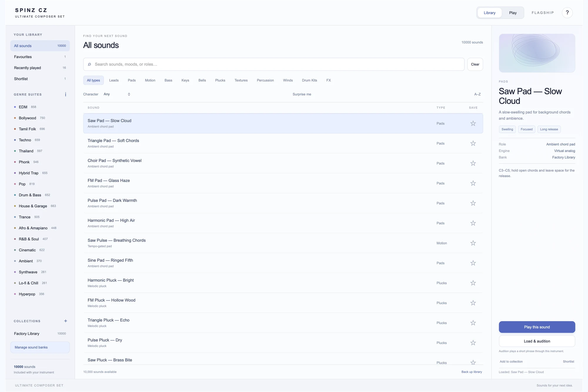
Task: Focus the search sounds input field
Action: 274,64
